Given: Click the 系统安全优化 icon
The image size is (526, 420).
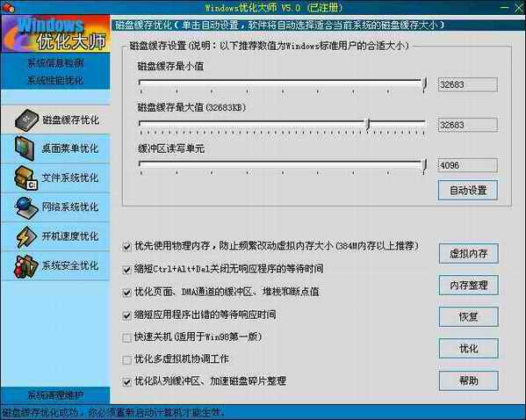Looking at the screenshot, I should (25, 266).
